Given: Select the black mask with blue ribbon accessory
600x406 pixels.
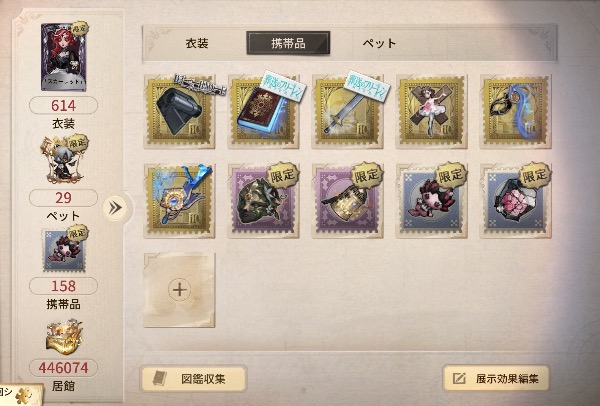Looking at the screenshot, I should [x=515, y=111].
